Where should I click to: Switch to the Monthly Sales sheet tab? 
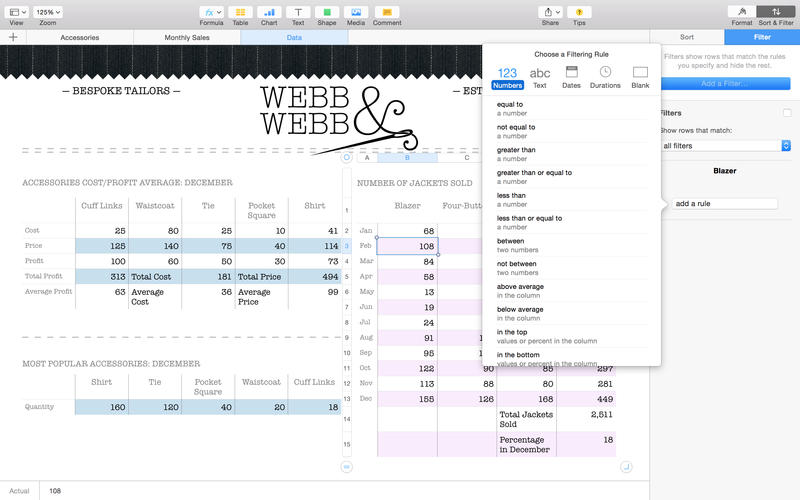pyautogui.click(x=187, y=37)
